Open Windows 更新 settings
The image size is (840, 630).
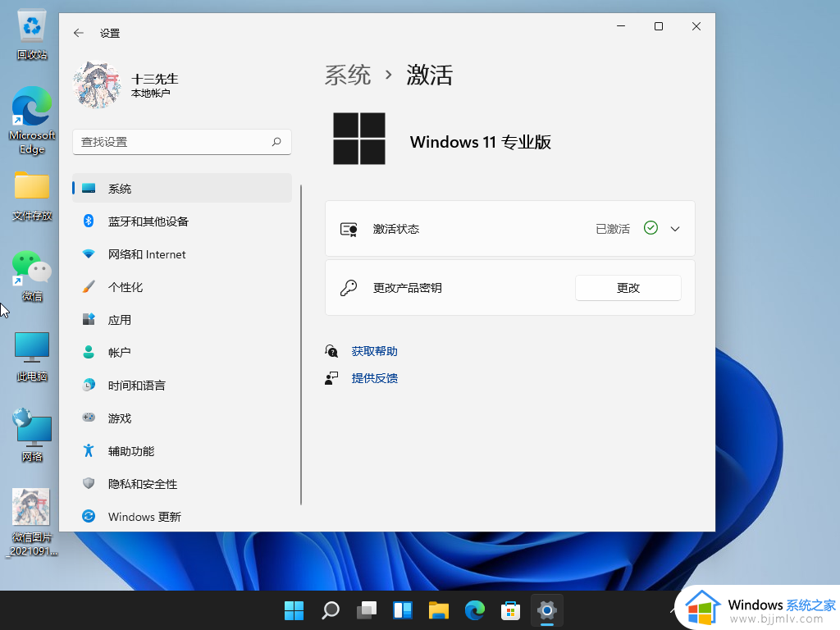[x=181, y=517]
